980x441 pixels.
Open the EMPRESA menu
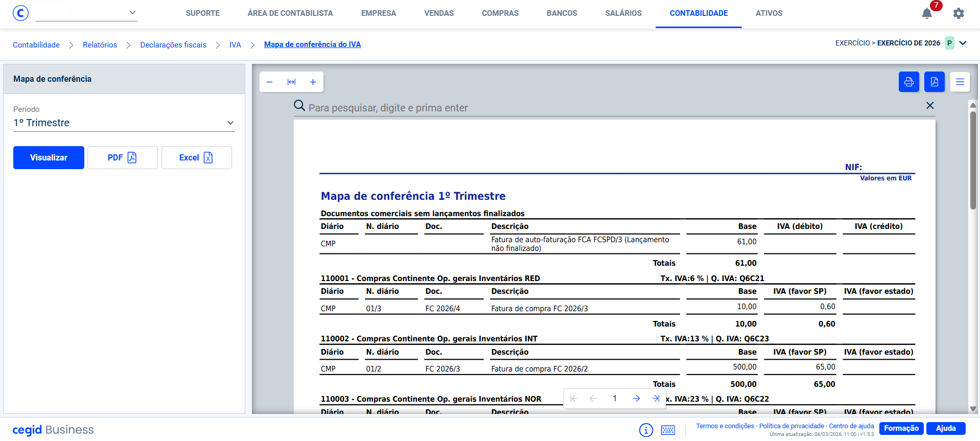pyautogui.click(x=379, y=13)
